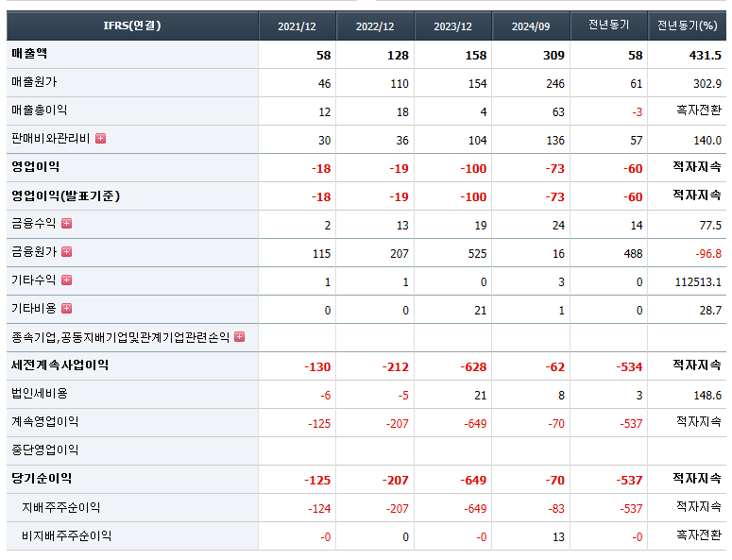Select the 판매비와관리비 row label

tap(50, 139)
